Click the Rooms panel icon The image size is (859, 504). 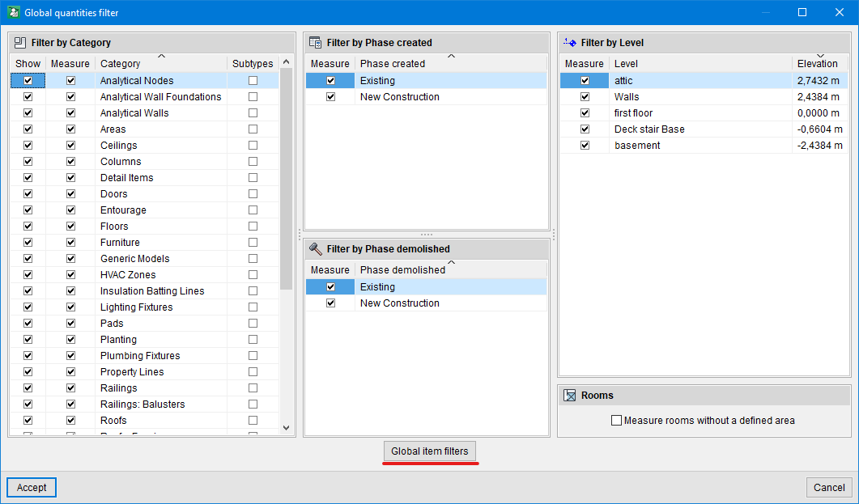click(x=569, y=396)
